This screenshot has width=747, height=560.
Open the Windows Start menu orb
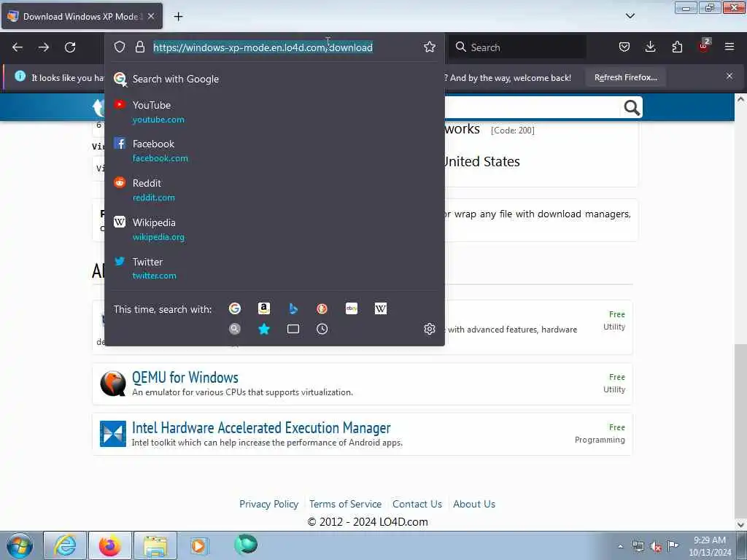point(20,545)
